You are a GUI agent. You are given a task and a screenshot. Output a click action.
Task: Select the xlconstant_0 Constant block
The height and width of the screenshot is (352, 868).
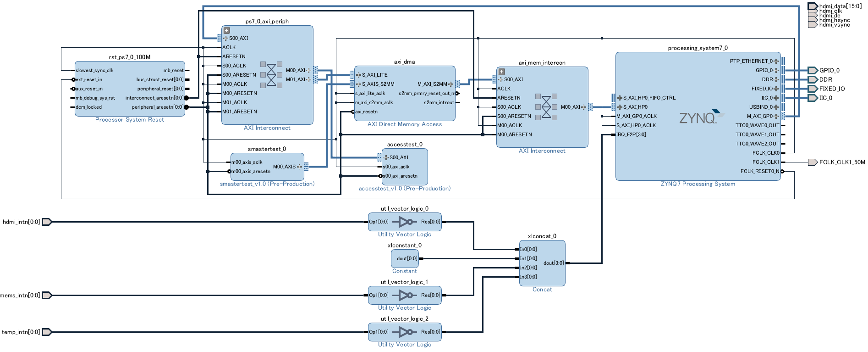pyautogui.click(x=405, y=258)
